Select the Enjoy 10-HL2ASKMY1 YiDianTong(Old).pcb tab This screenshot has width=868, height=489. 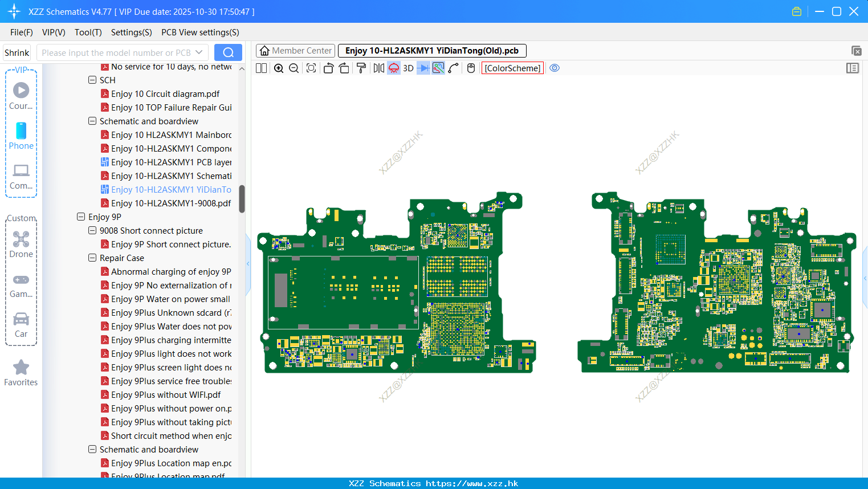click(432, 51)
